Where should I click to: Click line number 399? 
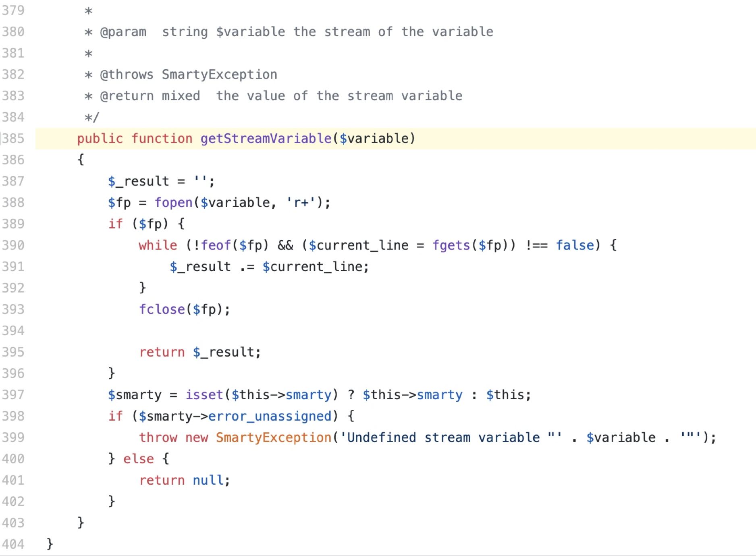pos(13,438)
